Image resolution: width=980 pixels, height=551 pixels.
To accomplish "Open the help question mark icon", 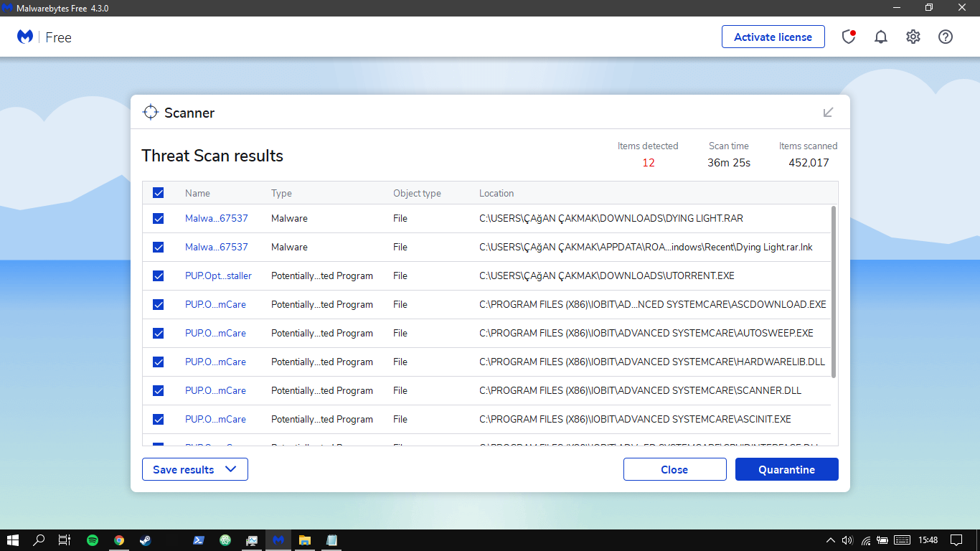I will pos(946,37).
